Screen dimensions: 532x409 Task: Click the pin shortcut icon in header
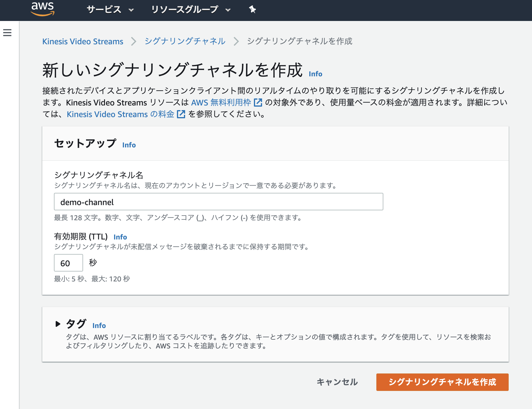(252, 10)
